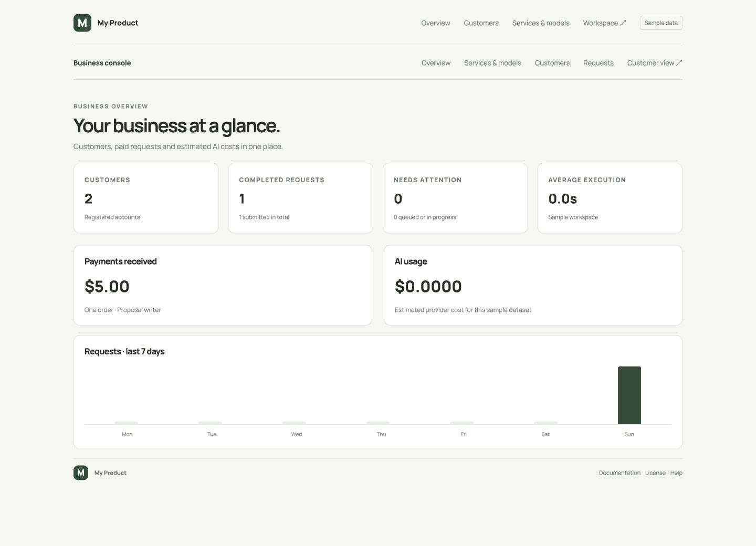Click the "AI usage" heading
The height and width of the screenshot is (546, 756).
click(x=411, y=261)
